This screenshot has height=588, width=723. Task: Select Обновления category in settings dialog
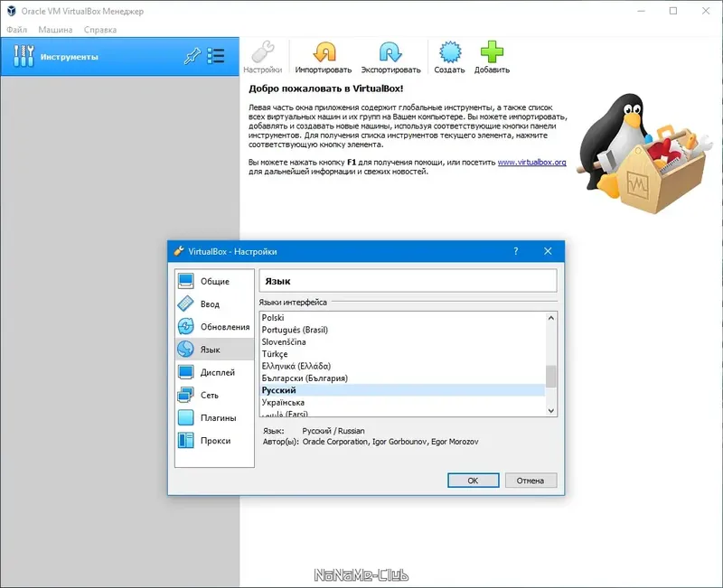pos(214,327)
